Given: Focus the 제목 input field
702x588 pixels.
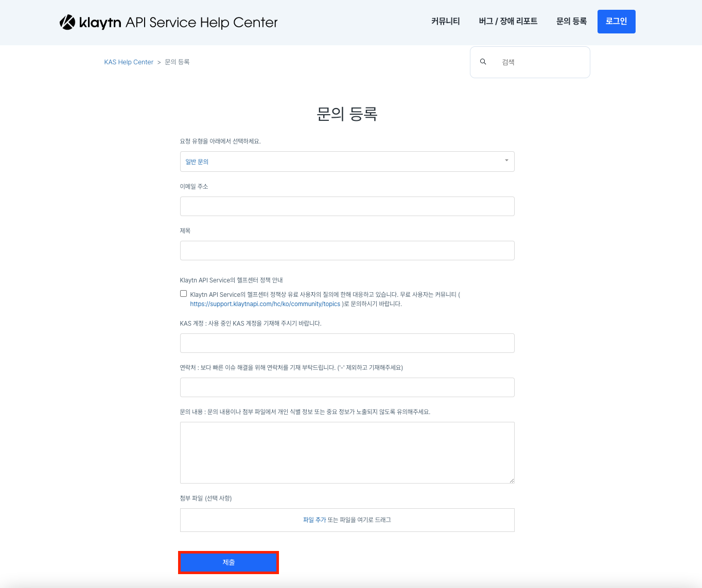Looking at the screenshot, I should pos(347,251).
